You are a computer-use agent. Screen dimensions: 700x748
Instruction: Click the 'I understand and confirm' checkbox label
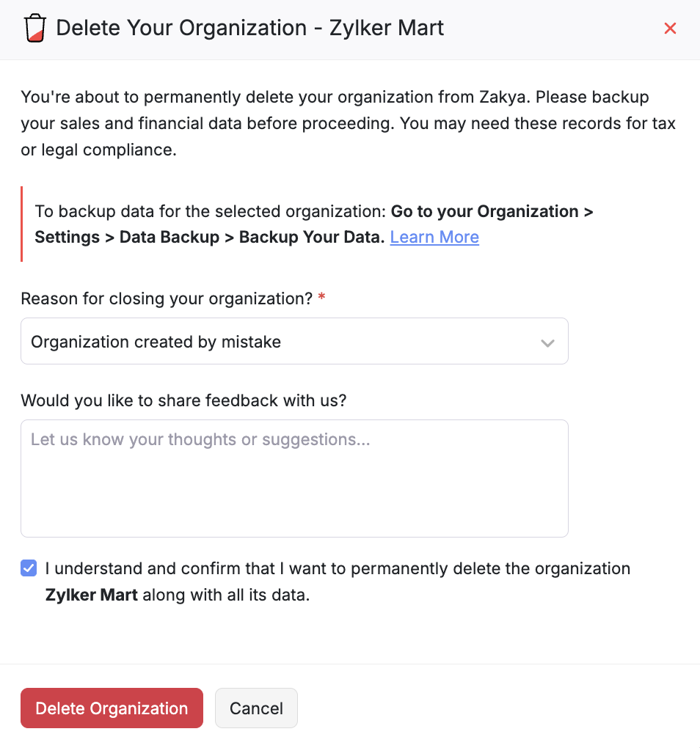click(x=338, y=569)
